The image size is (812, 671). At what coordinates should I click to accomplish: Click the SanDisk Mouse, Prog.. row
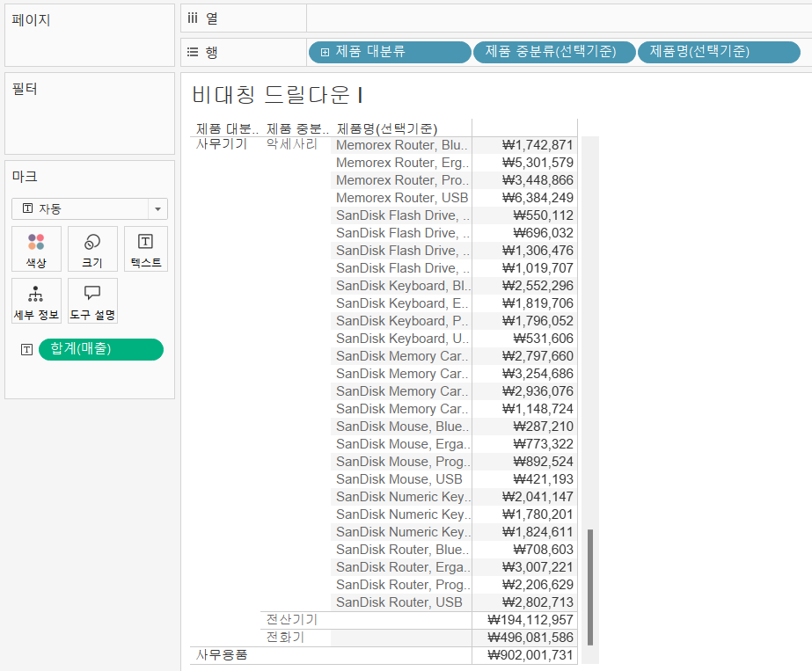402,462
